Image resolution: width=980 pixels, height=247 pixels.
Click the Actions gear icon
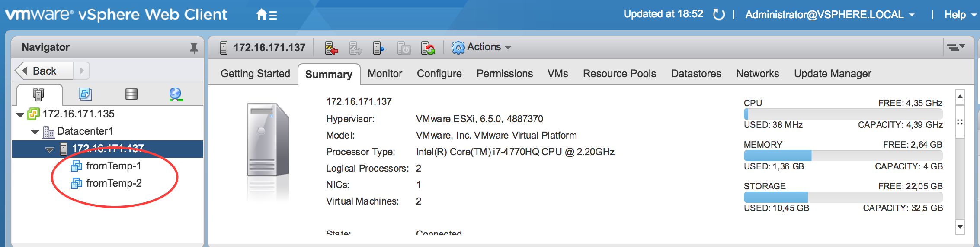pos(458,47)
